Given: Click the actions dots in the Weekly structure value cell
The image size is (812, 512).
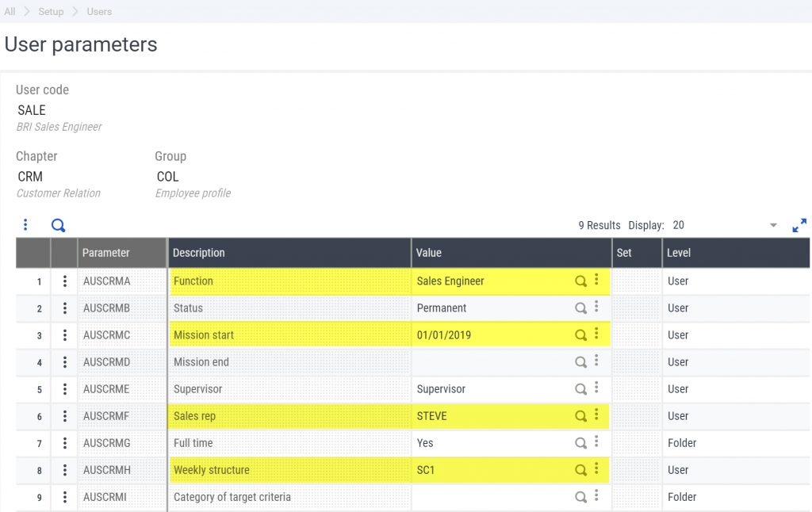Looking at the screenshot, I should (x=596, y=469).
